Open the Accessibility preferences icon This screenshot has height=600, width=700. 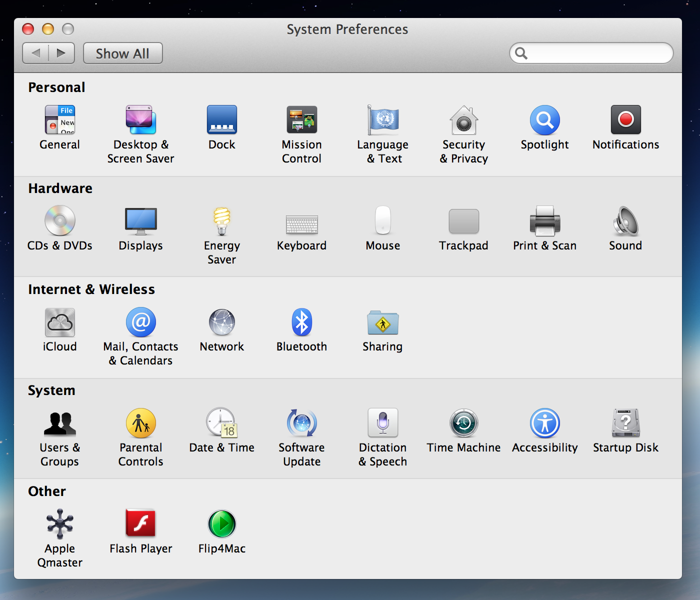[x=545, y=423]
